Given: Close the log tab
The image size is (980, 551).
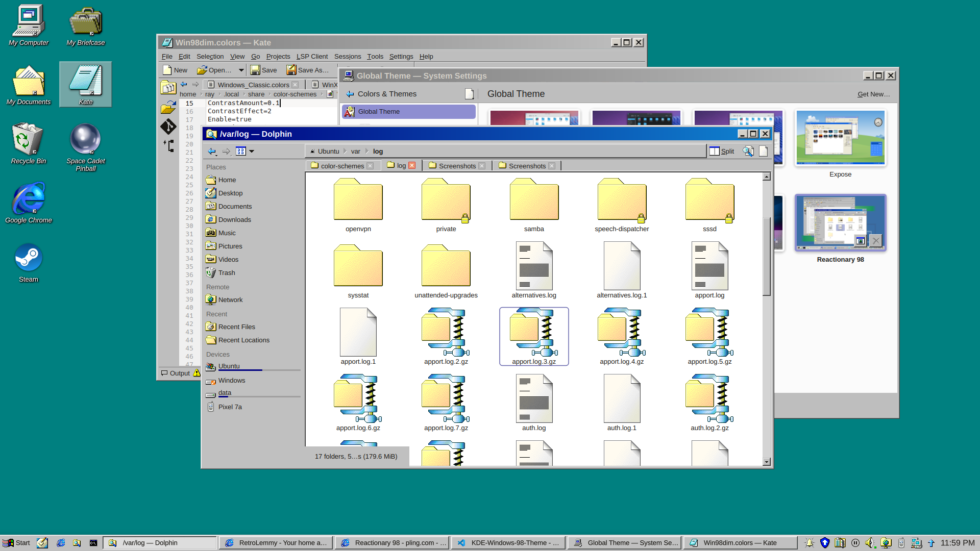Looking at the screenshot, I should pos(412,165).
